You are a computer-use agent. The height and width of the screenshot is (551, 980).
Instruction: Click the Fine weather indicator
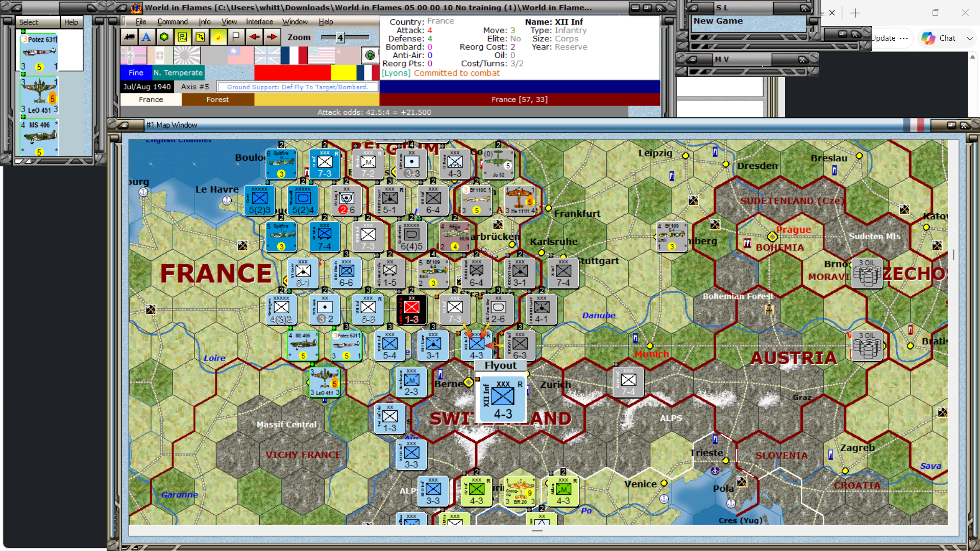click(136, 72)
